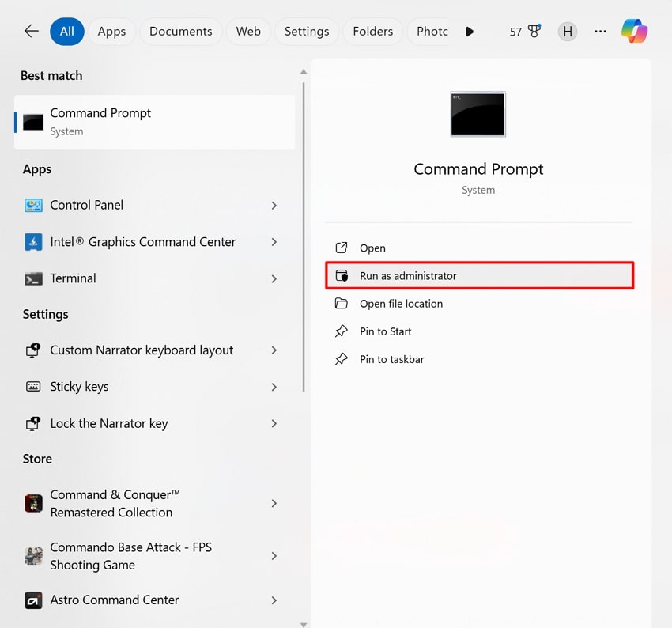Switch to the Apps filter tab
This screenshot has width=672, height=628.
(x=111, y=32)
